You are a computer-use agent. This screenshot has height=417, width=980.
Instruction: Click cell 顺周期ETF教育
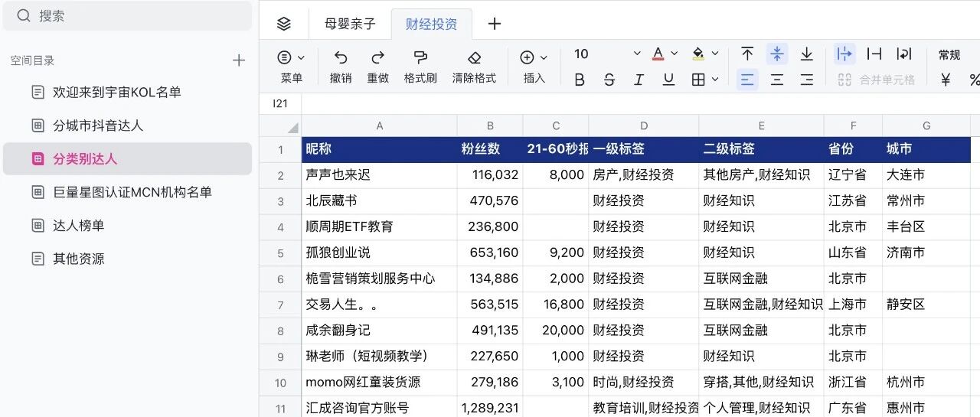click(x=380, y=226)
